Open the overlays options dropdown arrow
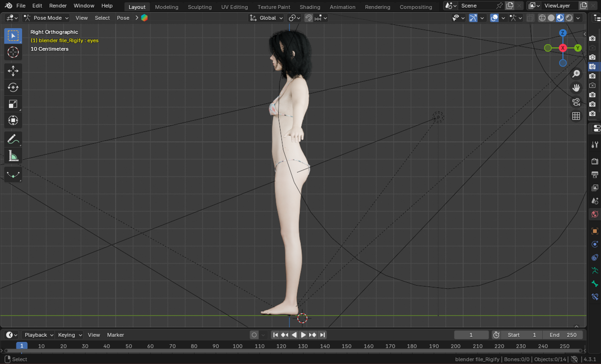The image size is (601, 364). pos(503,18)
